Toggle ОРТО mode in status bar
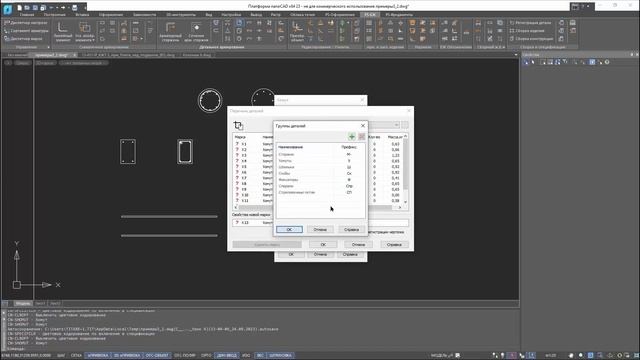The width and height of the screenshot is (640, 360). tap(206, 356)
